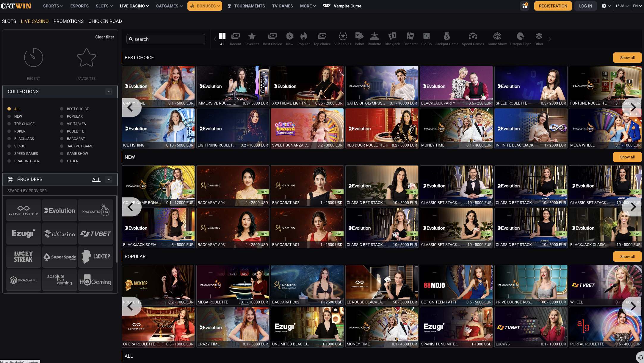
Task: Show all Best Choice games
Action: click(x=627, y=58)
